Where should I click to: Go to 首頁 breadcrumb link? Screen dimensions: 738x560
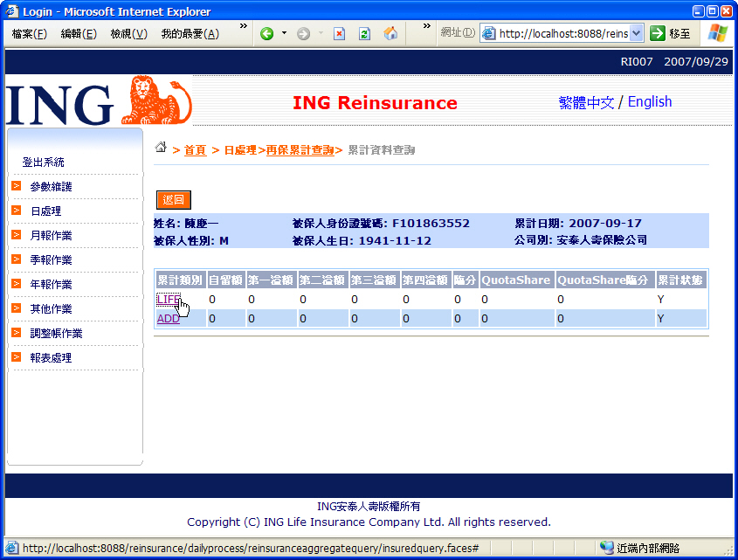(195, 150)
